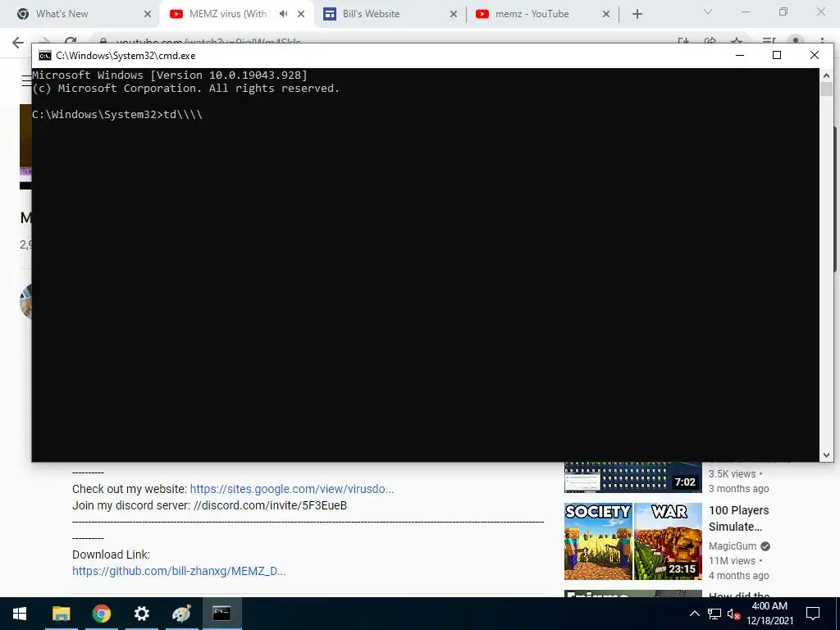Open a new browser tab

pos(637,14)
